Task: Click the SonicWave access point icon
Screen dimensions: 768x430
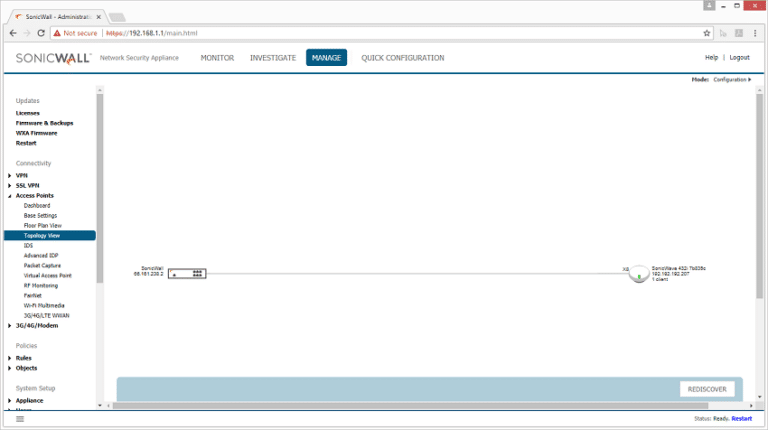Action: tap(639, 274)
